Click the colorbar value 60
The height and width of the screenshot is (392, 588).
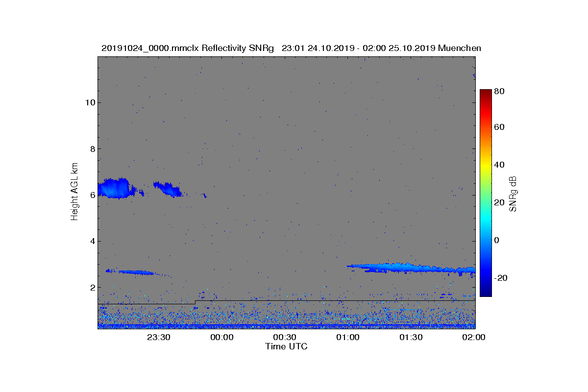coord(500,127)
